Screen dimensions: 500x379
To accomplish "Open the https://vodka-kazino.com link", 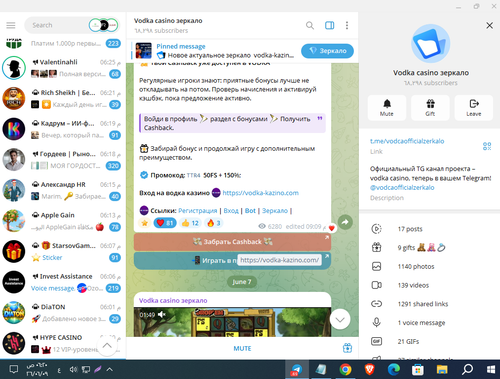I will [261, 193].
